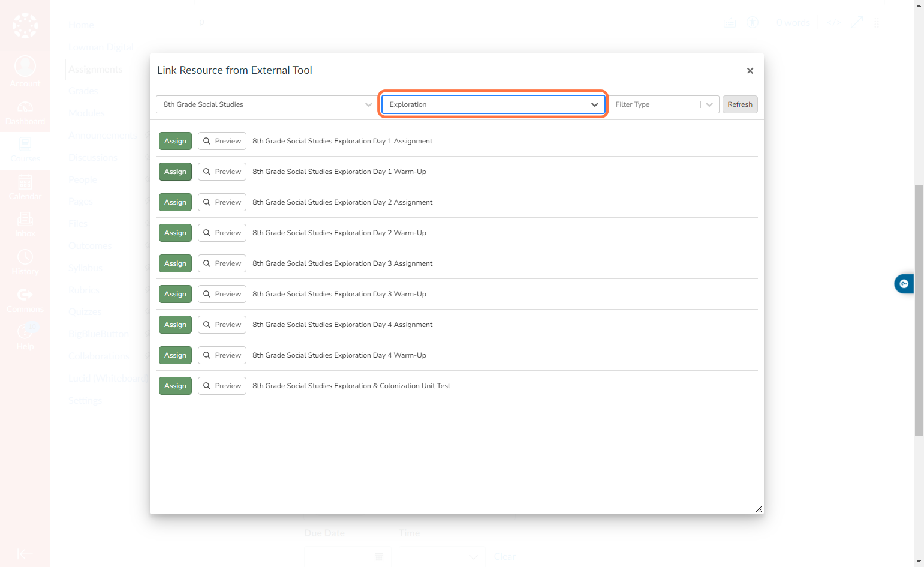The image size is (924, 567).
Task: Preview Exploration Day 1 Assignment
Action: click(222, 141)
